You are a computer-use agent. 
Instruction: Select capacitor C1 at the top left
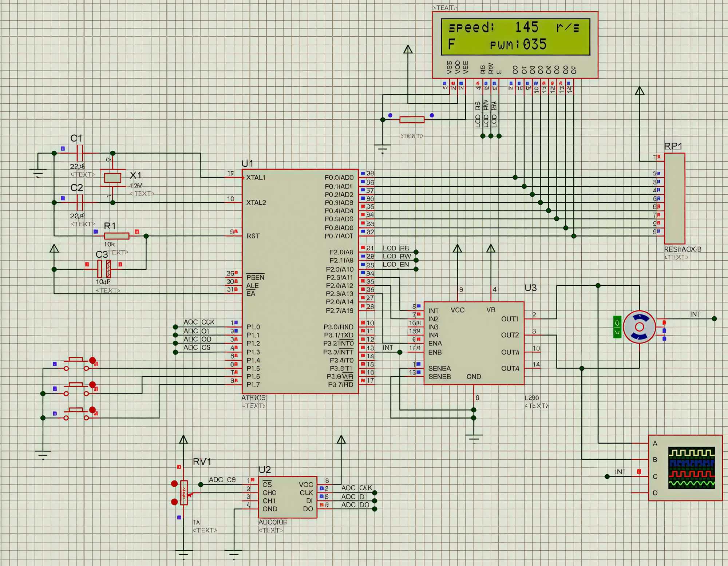[x=80, y=153]
